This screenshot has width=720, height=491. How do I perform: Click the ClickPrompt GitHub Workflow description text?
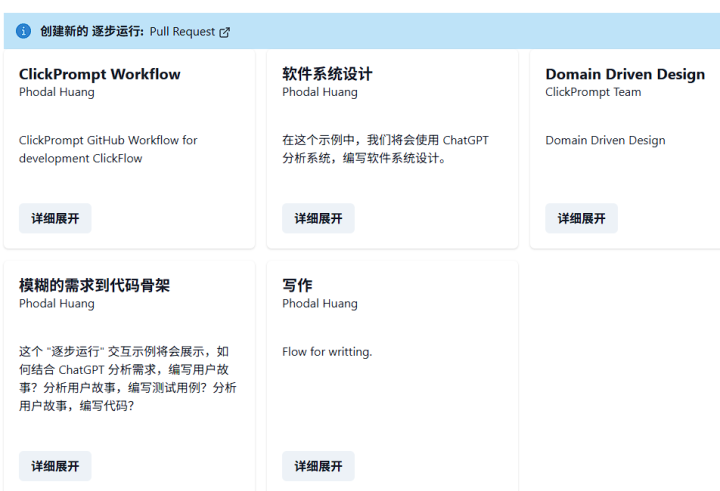pyautogui.click(x=108, y=149)
